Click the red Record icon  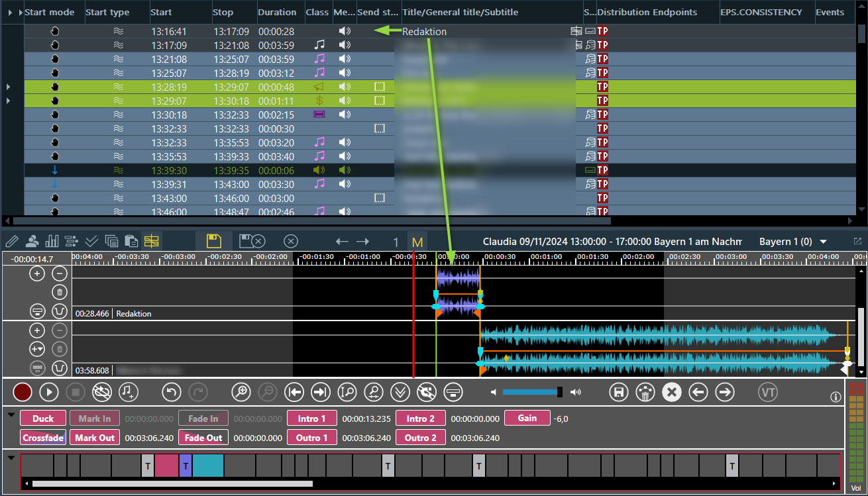22,392
